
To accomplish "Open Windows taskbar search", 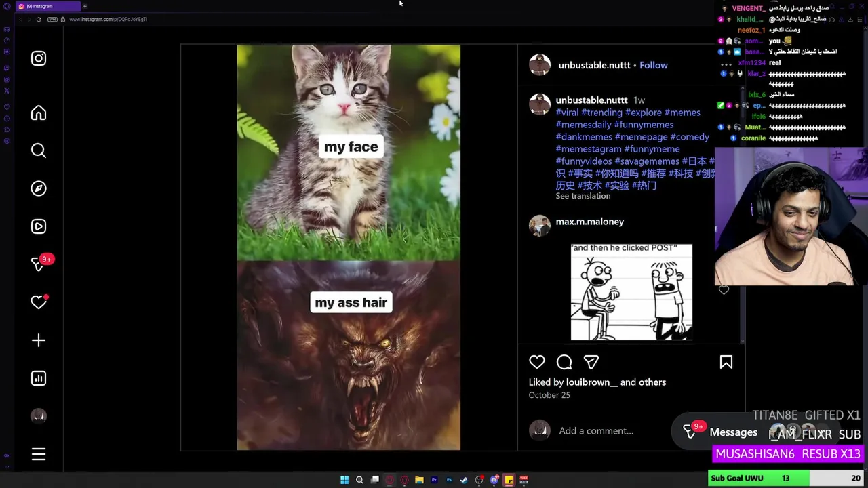I will point(359,480).
